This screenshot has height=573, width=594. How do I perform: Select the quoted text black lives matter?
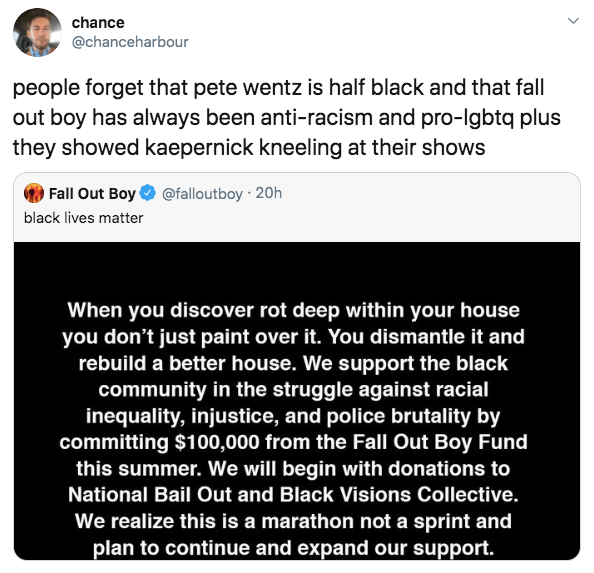83,218
